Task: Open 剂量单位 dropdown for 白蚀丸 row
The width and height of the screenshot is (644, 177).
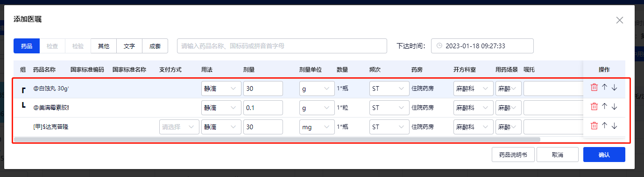Action: pyautogui.click(x=317, y=88)
